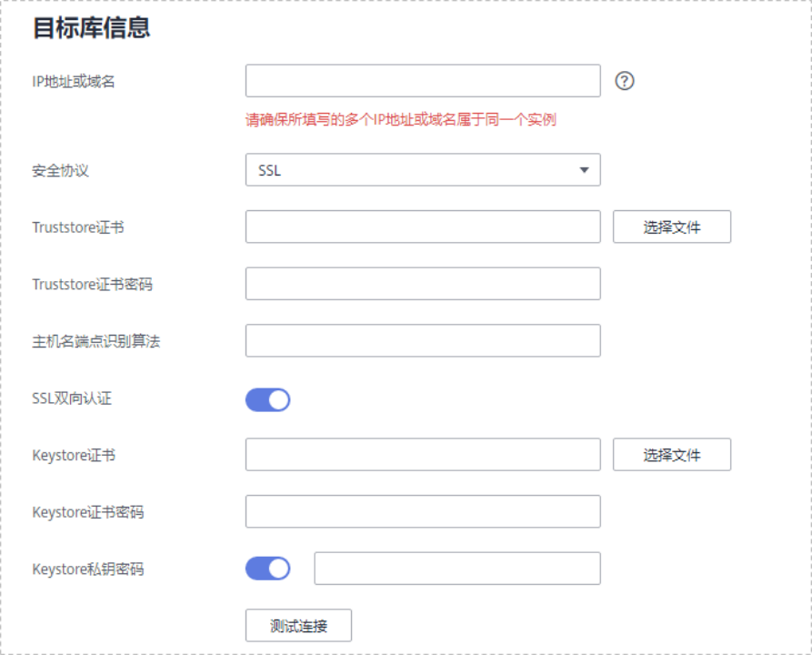Select the Truststore证书密码 input box
Image resolution: width=812 pixels, height=655 pixels.
(423, 284)
